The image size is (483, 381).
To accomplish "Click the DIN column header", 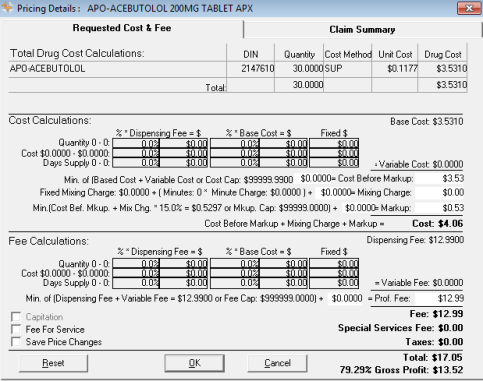I will [251, 54].
